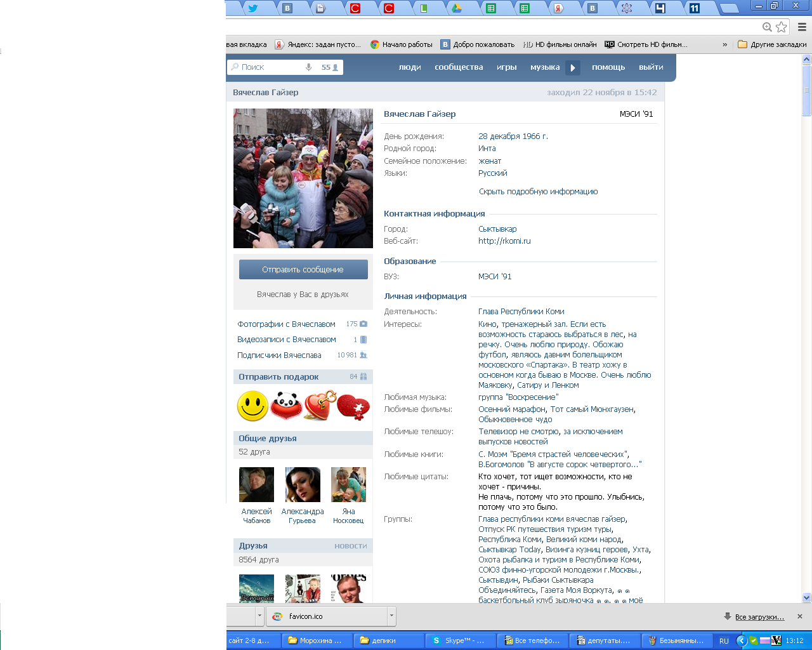Image resolution: width=812 pixels, height=650 pixels.
Task: Switch to the Twitter browser tab
Action: [253, 8]
